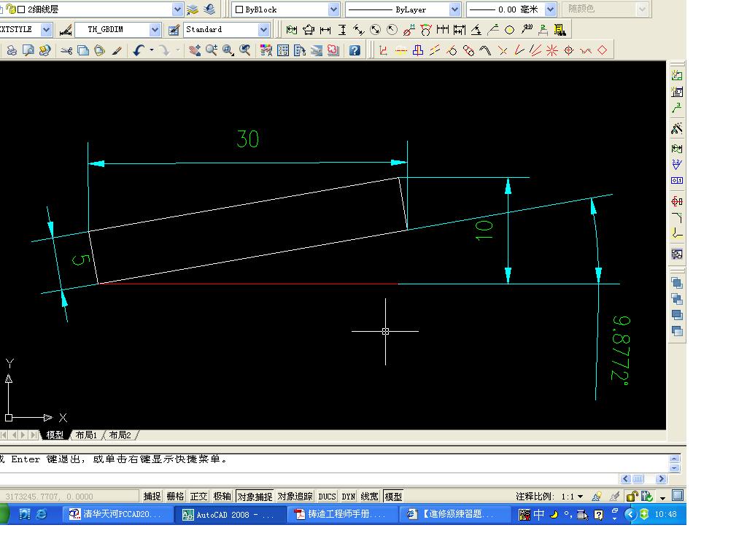747x560 pixels.
Task: Click the red asterisk symbol tool
Action: point(551,50)
